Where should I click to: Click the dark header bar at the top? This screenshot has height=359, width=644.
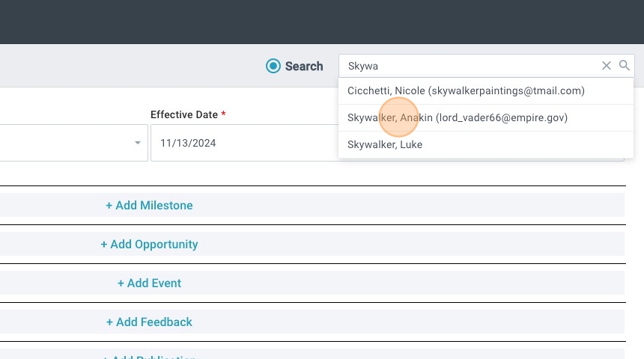[322, 22]
